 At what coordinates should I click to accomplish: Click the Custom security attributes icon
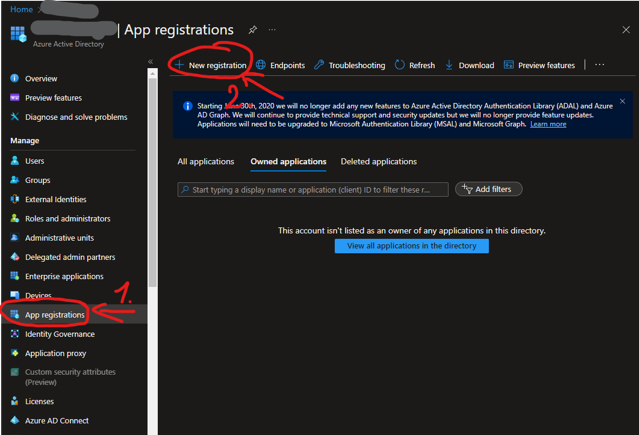(x=15, y=372)
